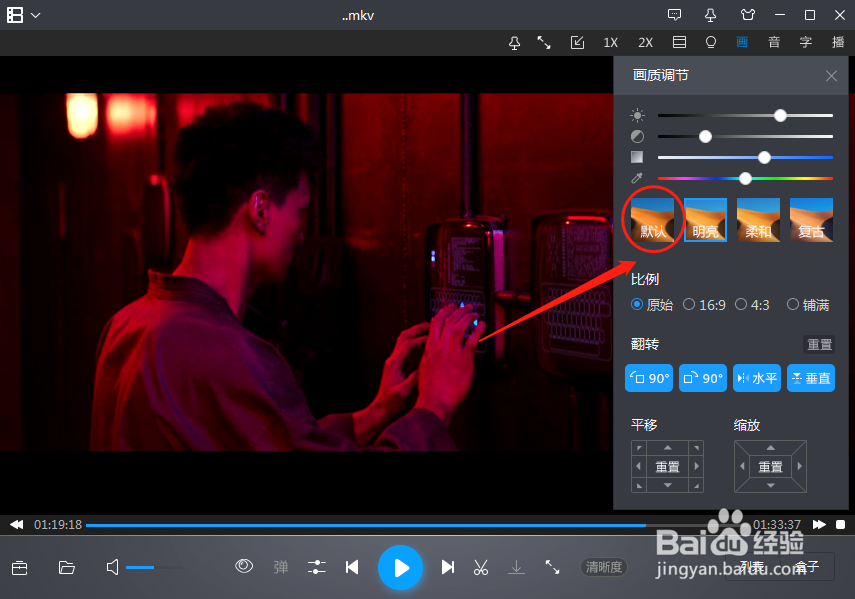Click the light bulb icon in toolbar
The image size is (855, 599).
coord(711,43)
